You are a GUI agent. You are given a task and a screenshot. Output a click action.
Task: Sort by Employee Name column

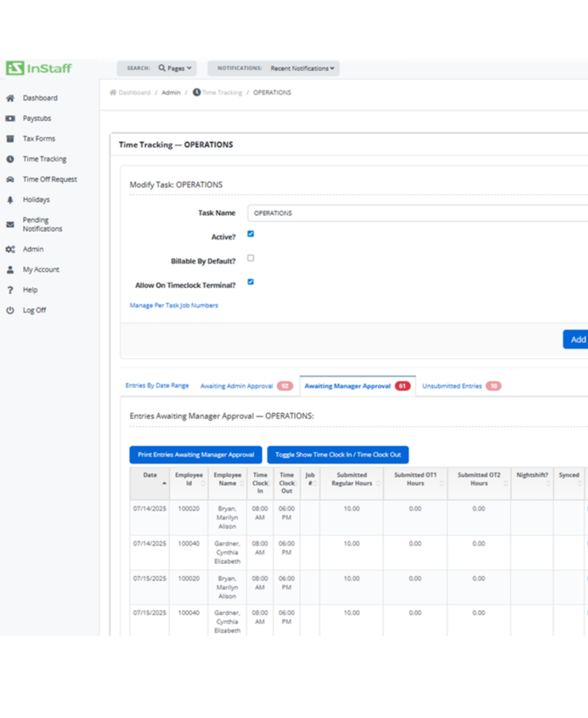point(227,483)
